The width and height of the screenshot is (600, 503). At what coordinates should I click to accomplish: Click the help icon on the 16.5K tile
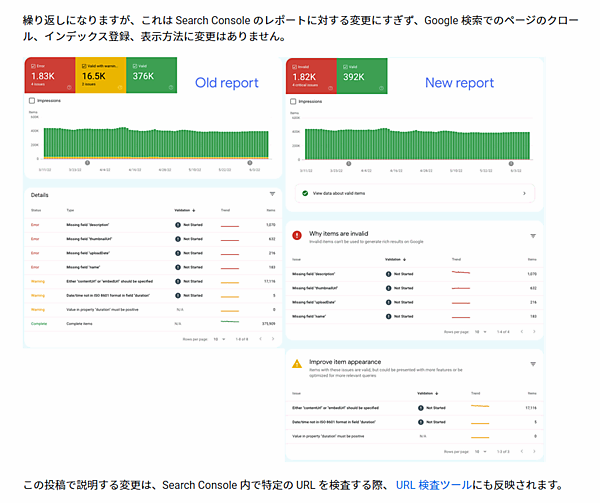120,88
